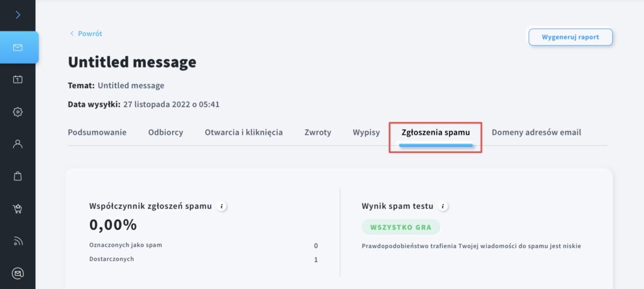Click the Wygeneruj raport button

pyautogui.click(x=570, y=37)
